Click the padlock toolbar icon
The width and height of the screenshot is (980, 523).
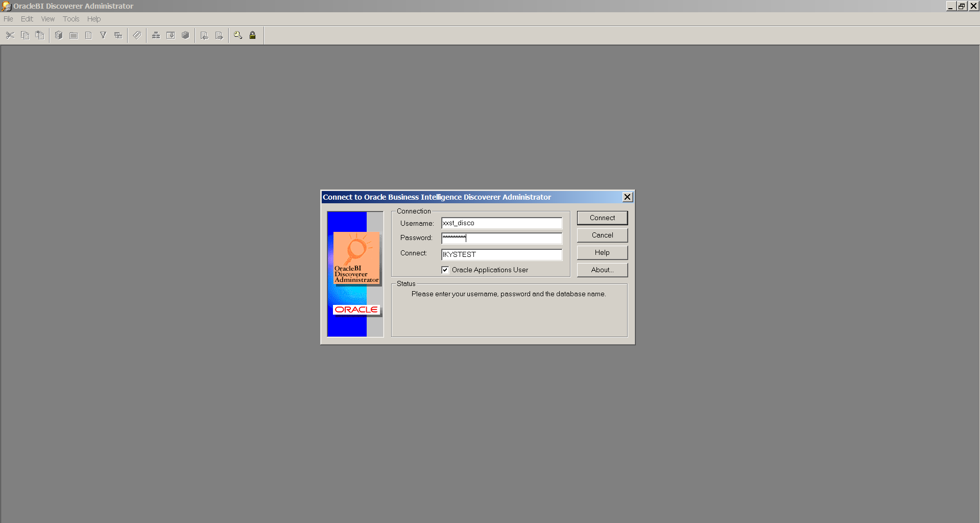tap(252, 35)
